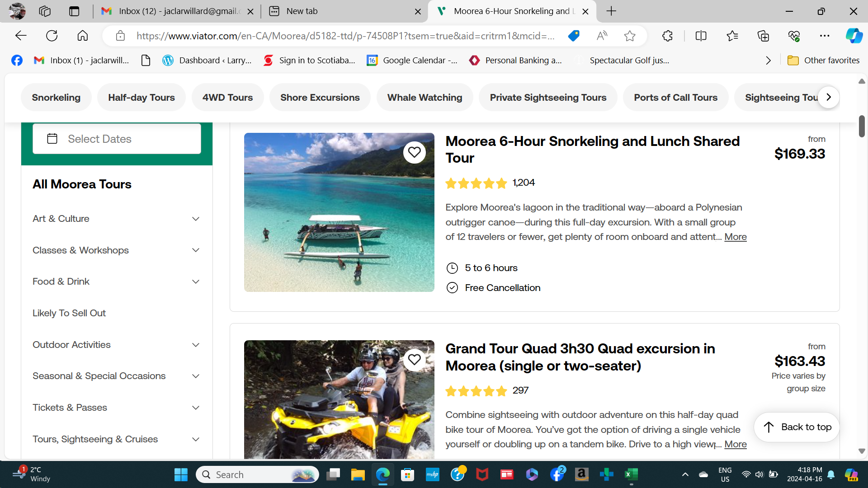Open the Copilot sidebar
The width and height of the screenshot is (868, 488).
coord(854,36)
